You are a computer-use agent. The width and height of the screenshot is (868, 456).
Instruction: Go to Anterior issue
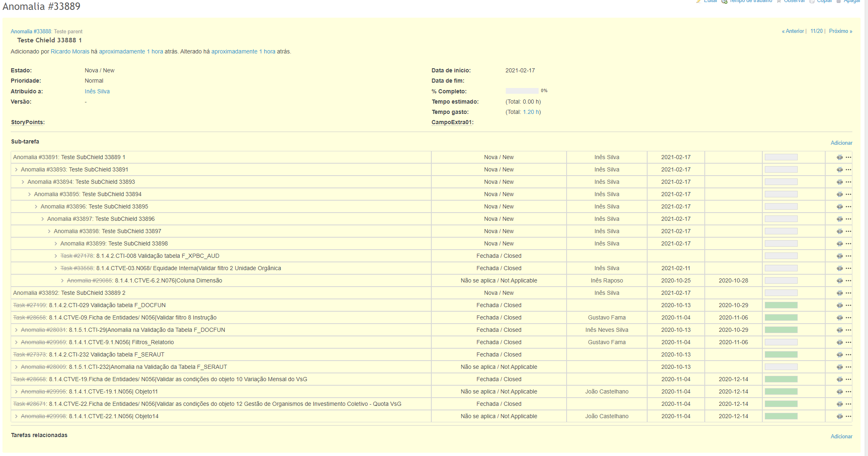(x=793, y=31)
